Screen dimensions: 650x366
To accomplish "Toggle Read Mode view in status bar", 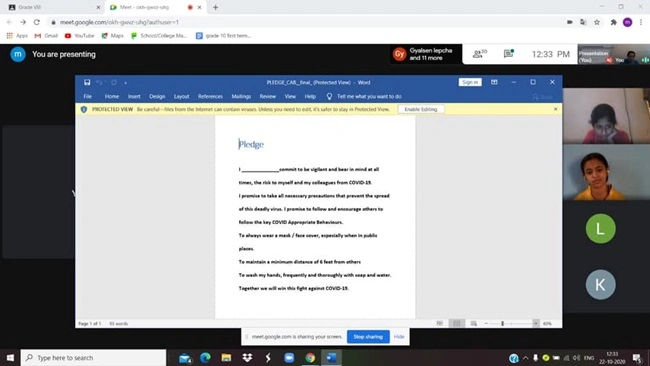I will [440, 323].
